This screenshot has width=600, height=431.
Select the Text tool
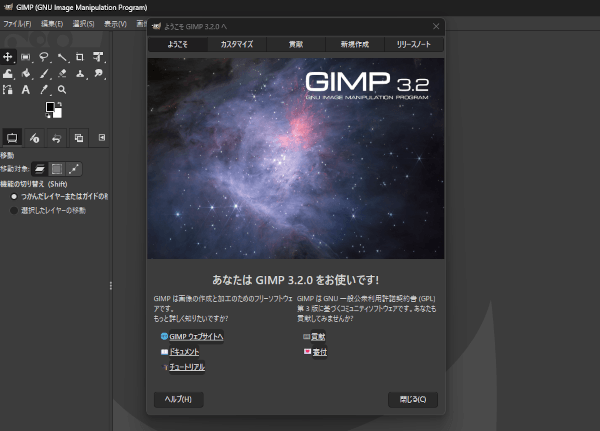pyautogui.click(x=26, y=89)
